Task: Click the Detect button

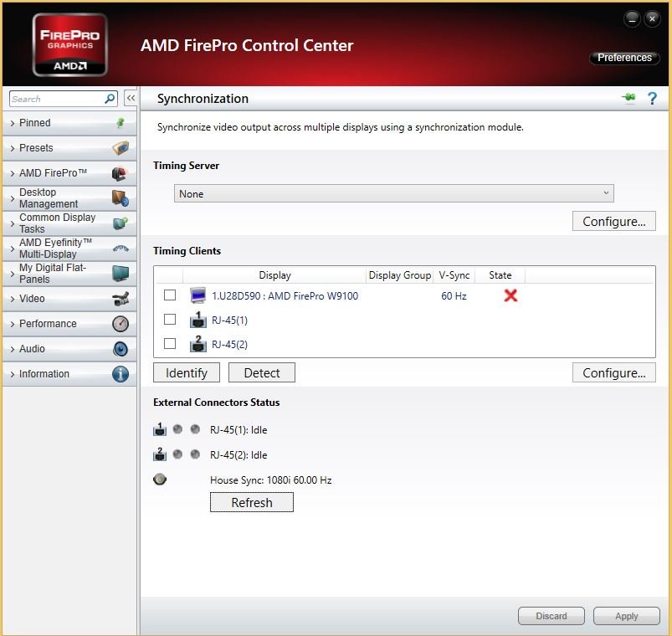Action: (x=262, y=373)
